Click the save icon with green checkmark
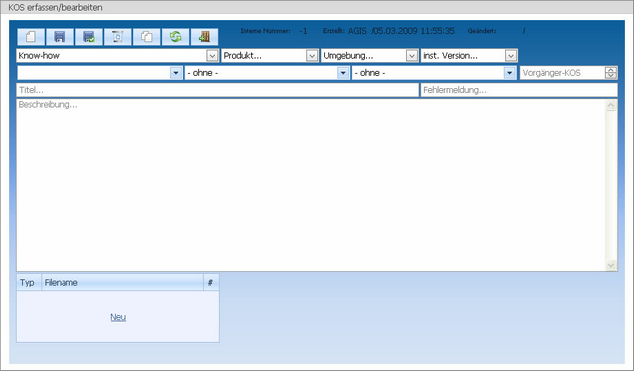This screenshot has height=371, width=634. coord(89,37)
